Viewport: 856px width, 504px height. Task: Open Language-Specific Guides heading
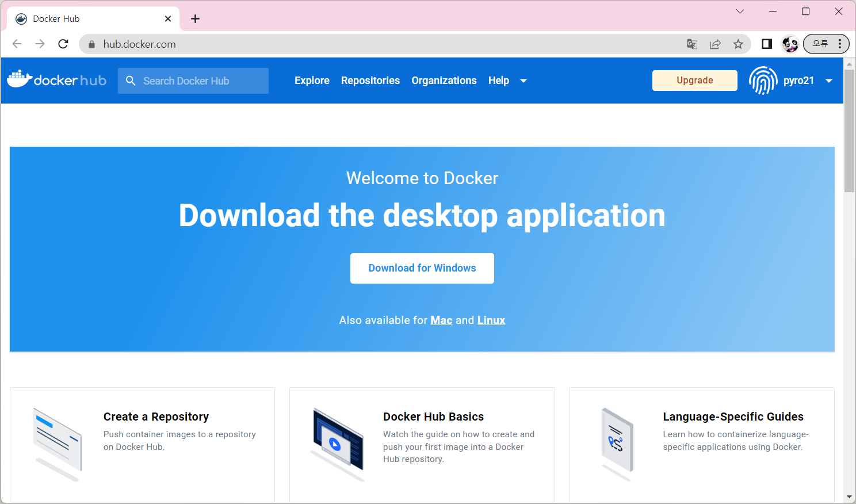pos(733,417)
